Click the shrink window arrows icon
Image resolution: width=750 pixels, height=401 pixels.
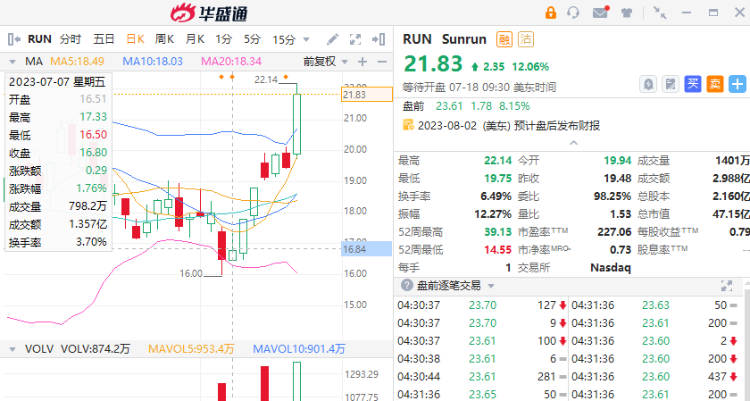(x=660, y=12)
